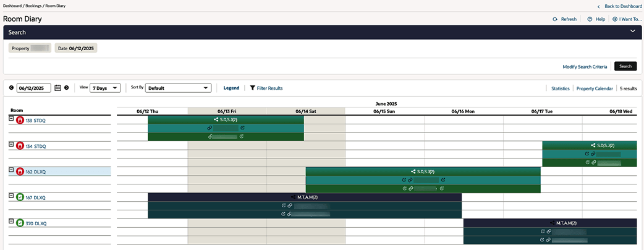Collapse room 370 DLXQ row group
The image size is (644, 250).
coord(11,221)
